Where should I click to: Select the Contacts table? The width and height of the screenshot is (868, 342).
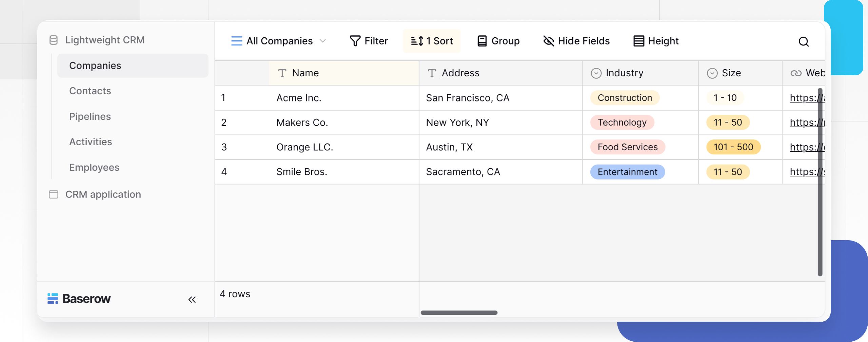pos(90,91)
